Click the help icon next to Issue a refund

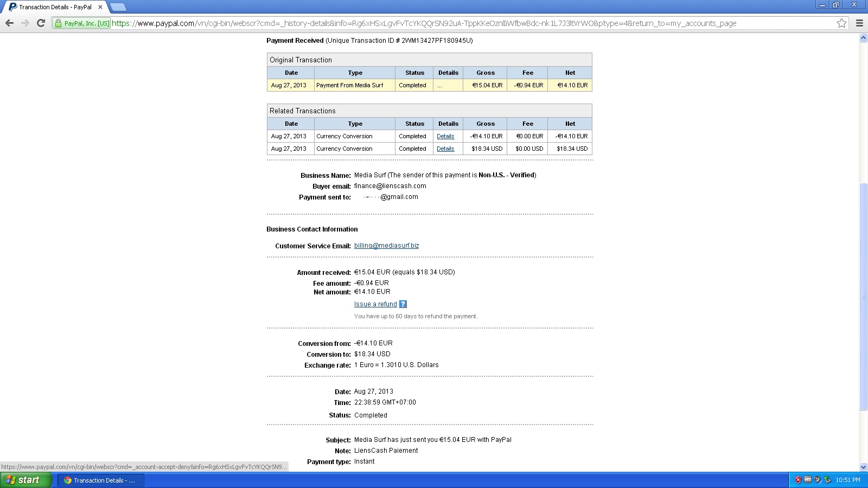pos(403,304)
